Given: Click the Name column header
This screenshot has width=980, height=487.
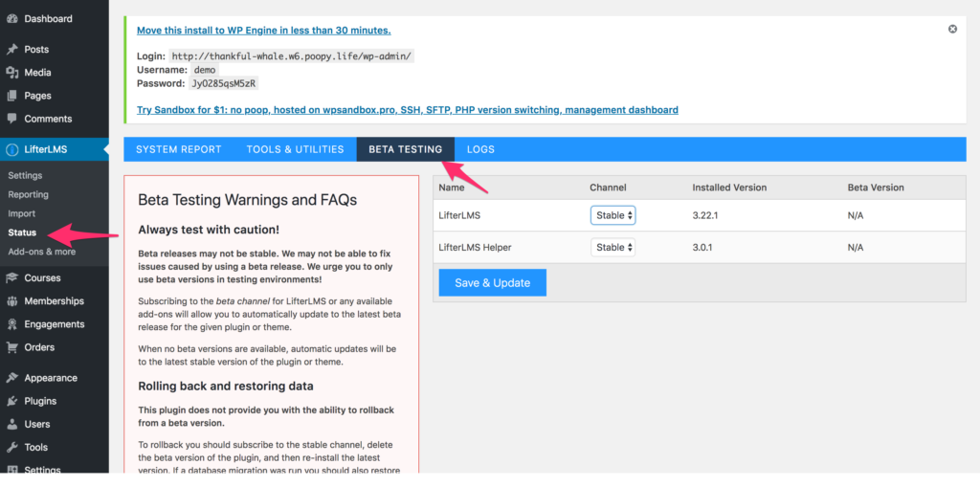Looking at the screenshot, I should click(x=452, y=188).
